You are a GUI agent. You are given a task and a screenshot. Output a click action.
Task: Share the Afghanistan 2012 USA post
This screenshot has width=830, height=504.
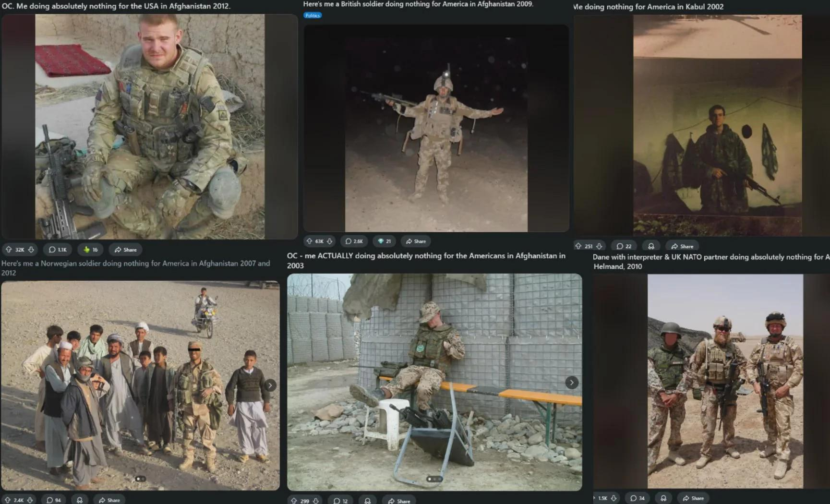click(x=125, y=250)
